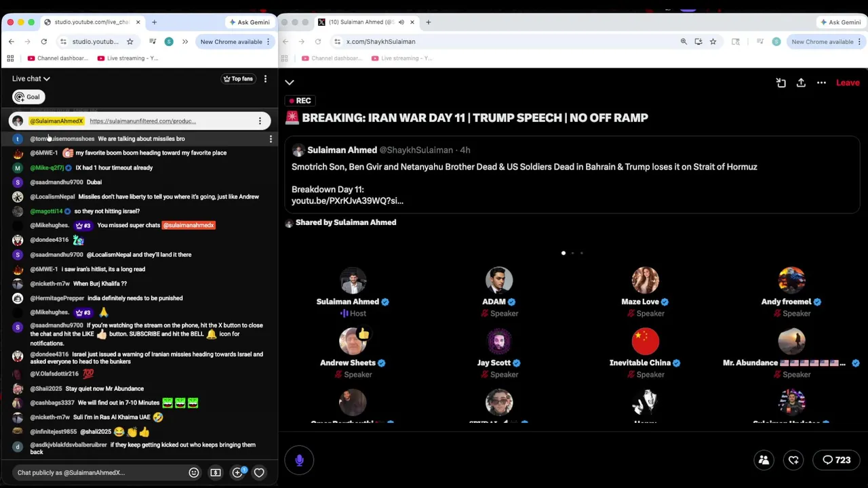Bookmark the x.com page with star
Viewport: 868px width, 488px height.
click(713, 41)
